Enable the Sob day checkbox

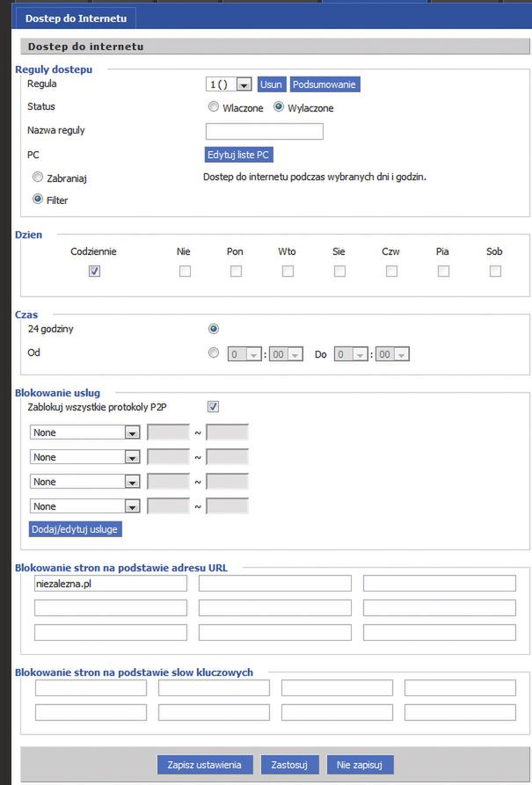point(495,272)
